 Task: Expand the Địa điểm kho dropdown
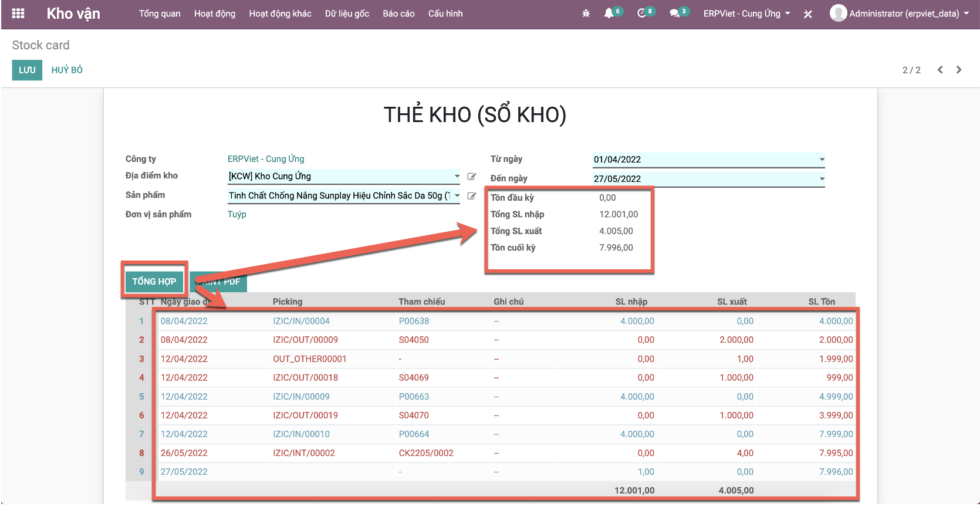(x=457, y=176)
